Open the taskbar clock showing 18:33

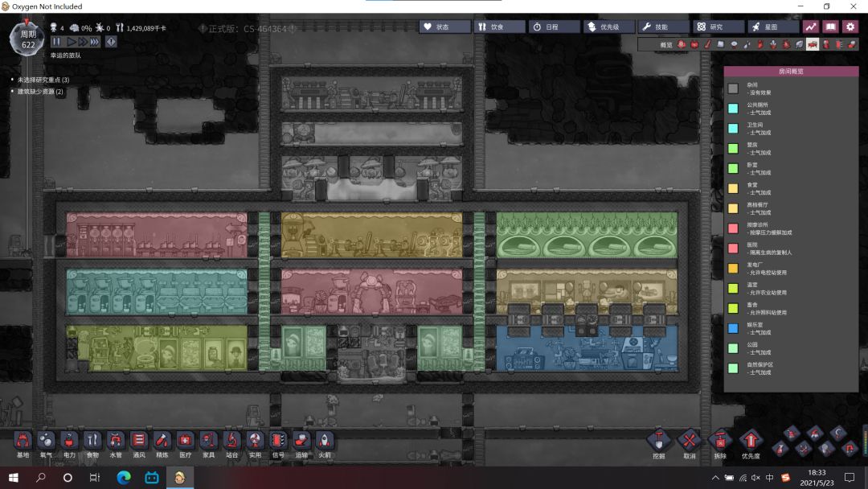point(817,478)
